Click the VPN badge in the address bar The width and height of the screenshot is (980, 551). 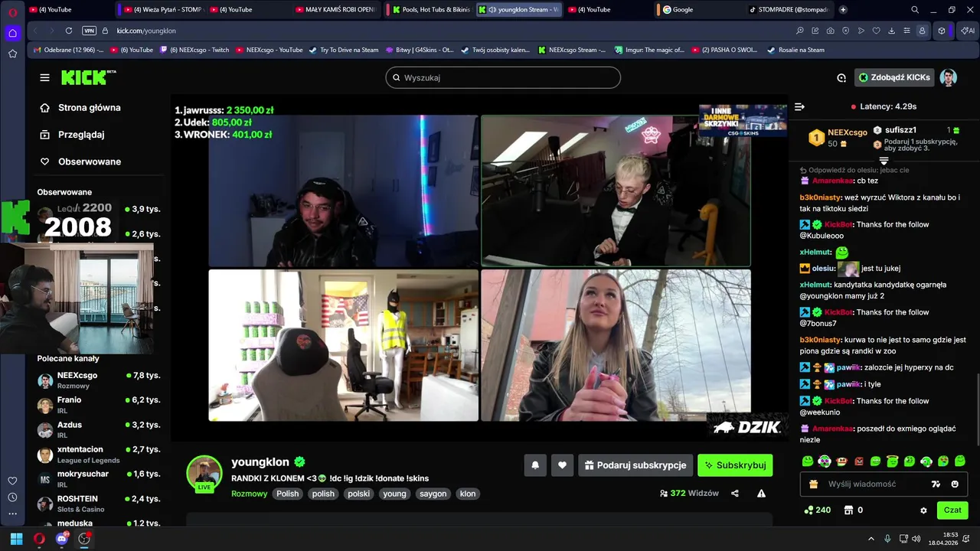click(89, 31)
